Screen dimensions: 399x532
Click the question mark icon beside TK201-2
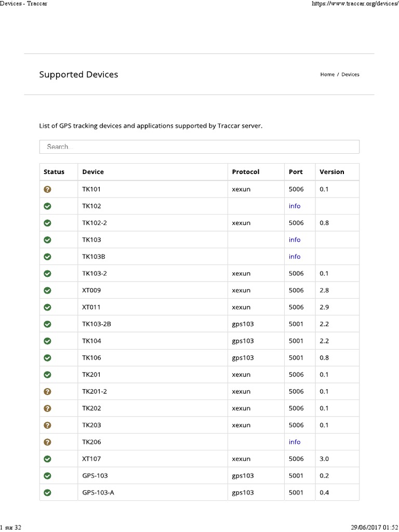pos(48,391)
